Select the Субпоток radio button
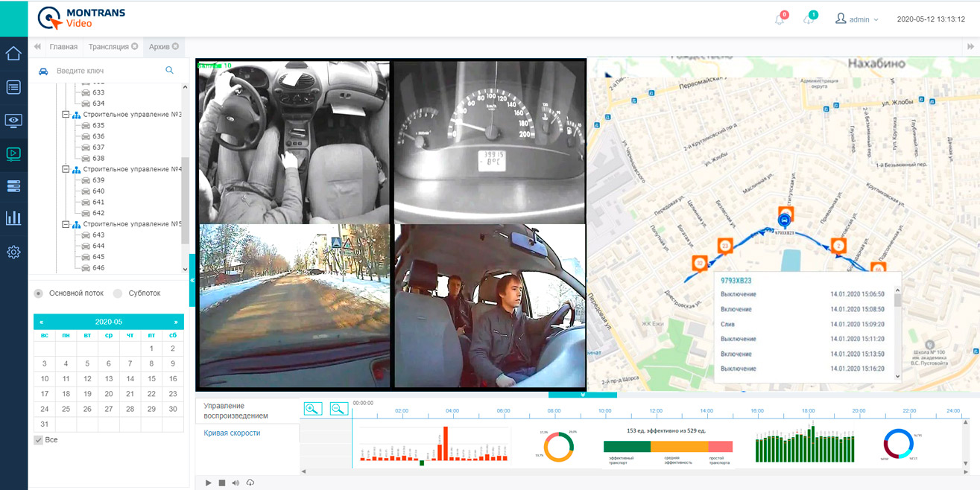This screenshot has width=980, height=490. (117, 293)
